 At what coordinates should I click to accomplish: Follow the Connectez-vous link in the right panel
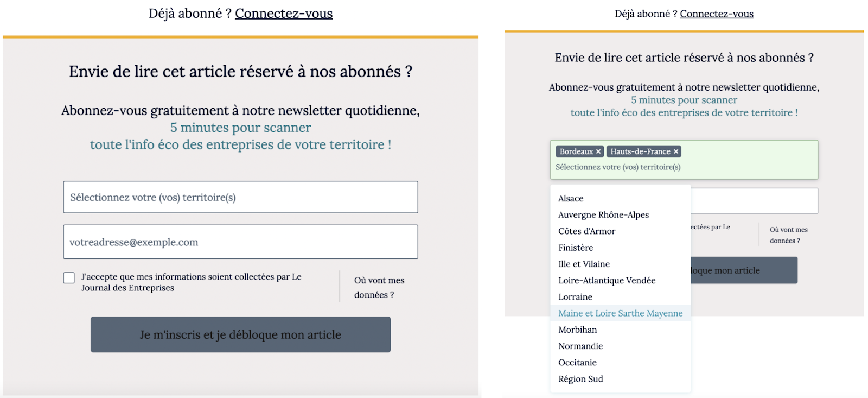pos(717,14)
